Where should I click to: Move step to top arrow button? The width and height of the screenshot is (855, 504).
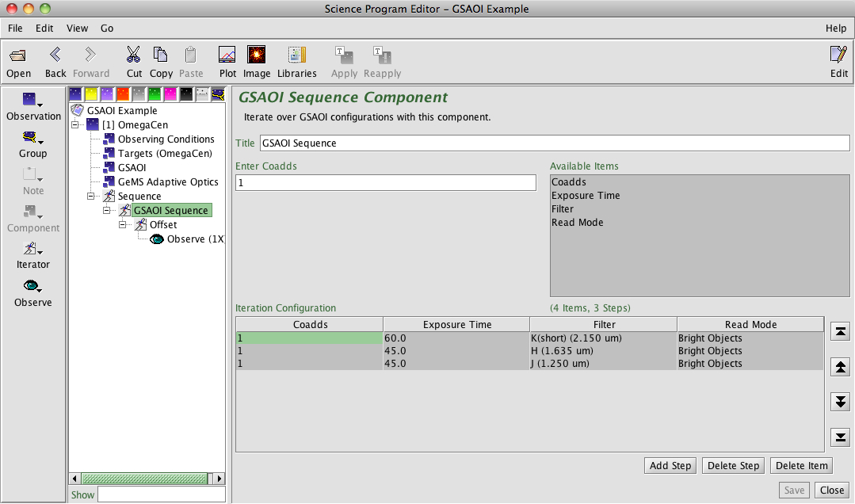840,331
